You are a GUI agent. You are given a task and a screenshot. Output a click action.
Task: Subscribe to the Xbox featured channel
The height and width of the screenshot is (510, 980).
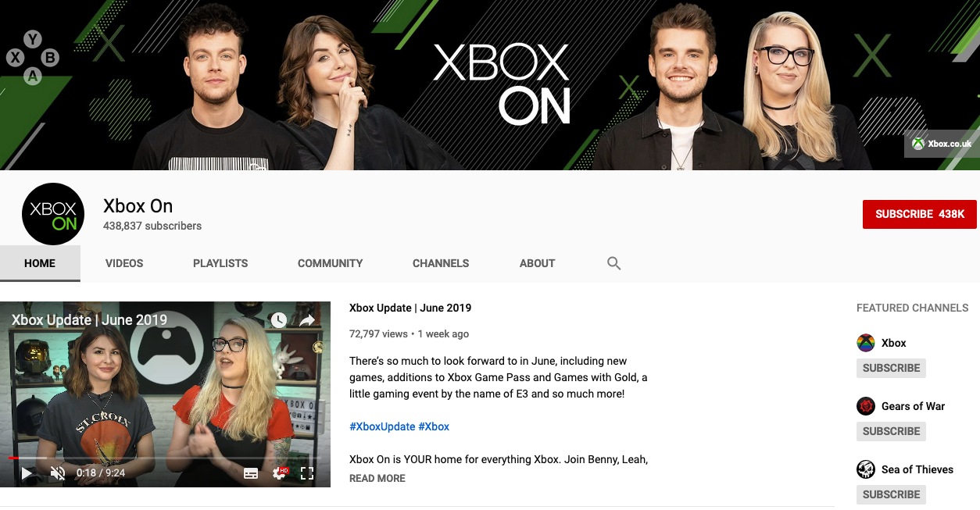pyautogui.click(x=891, y=368)
